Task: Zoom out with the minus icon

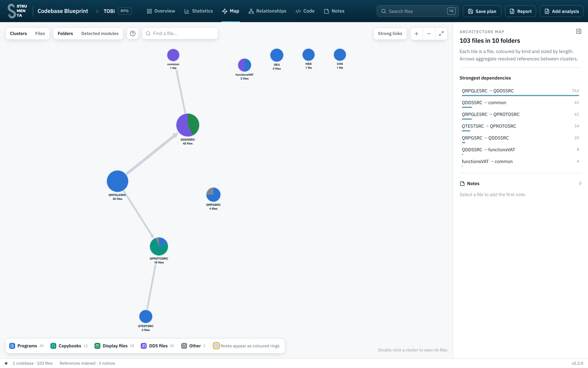Action: click(x=429, y=34)
